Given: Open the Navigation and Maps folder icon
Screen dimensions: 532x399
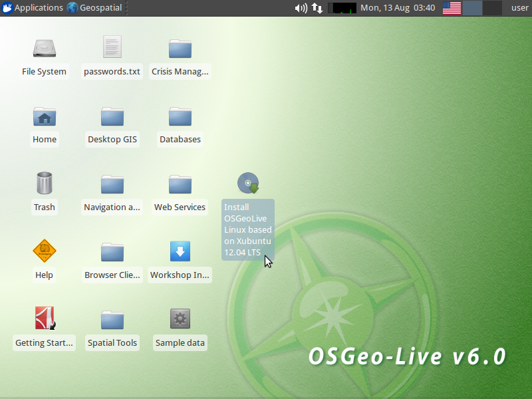Looking at the screenshot, I should 112,184.
